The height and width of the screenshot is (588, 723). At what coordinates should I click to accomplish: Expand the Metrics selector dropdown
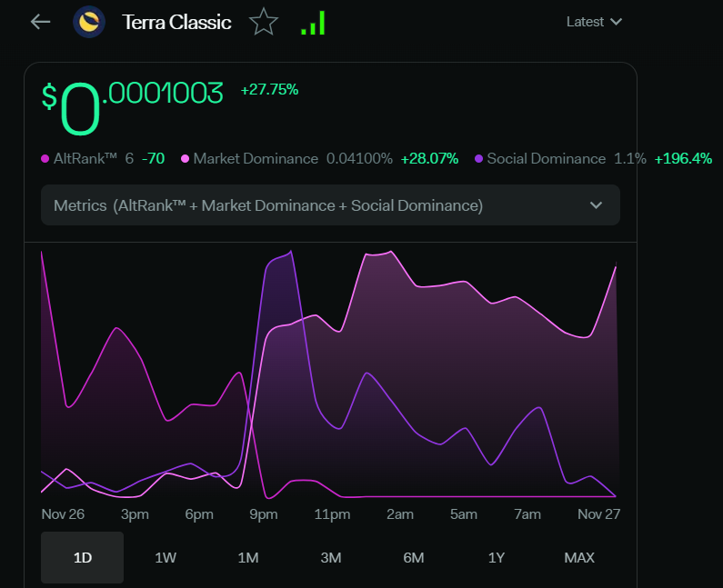[x=330, y=205]
